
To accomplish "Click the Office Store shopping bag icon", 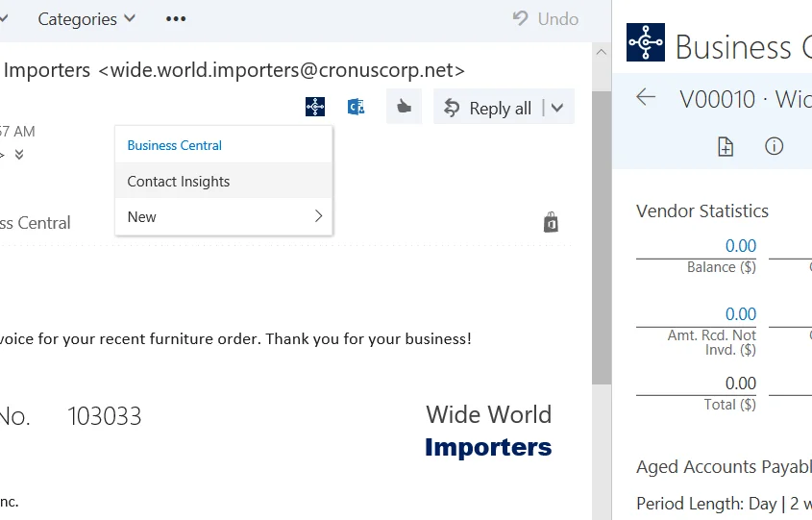I will [x=551, y=223].
